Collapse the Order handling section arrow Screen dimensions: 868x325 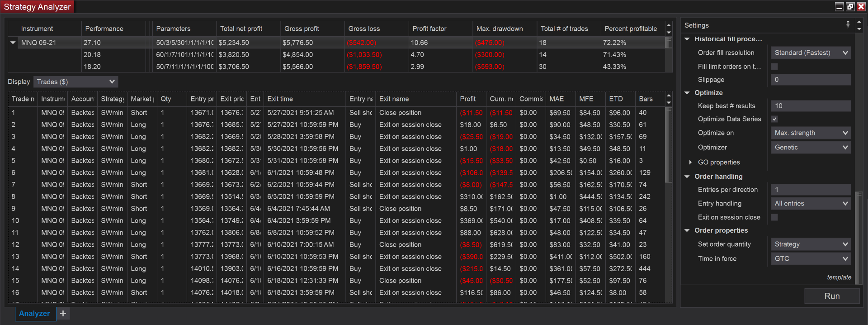click(687, 177)
